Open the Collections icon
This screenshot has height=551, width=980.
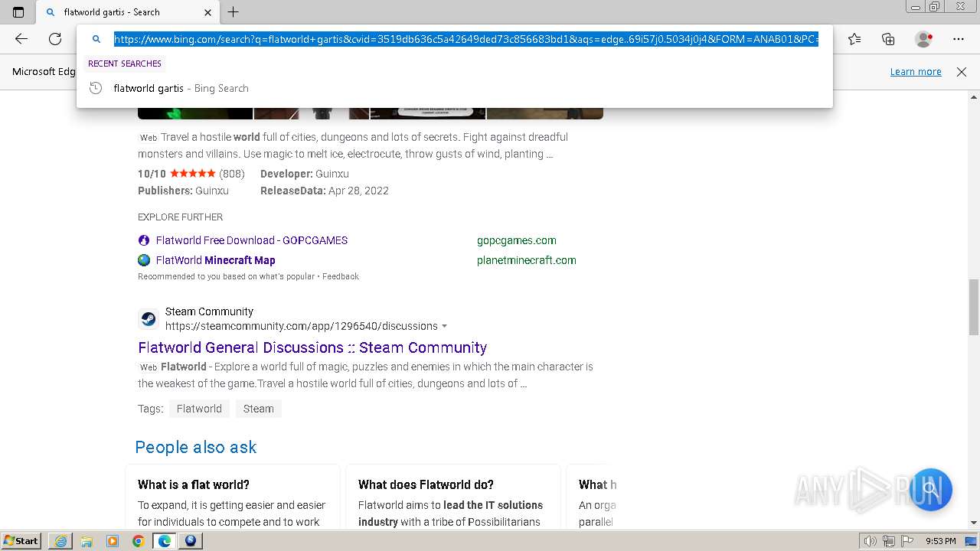point(888,39)
